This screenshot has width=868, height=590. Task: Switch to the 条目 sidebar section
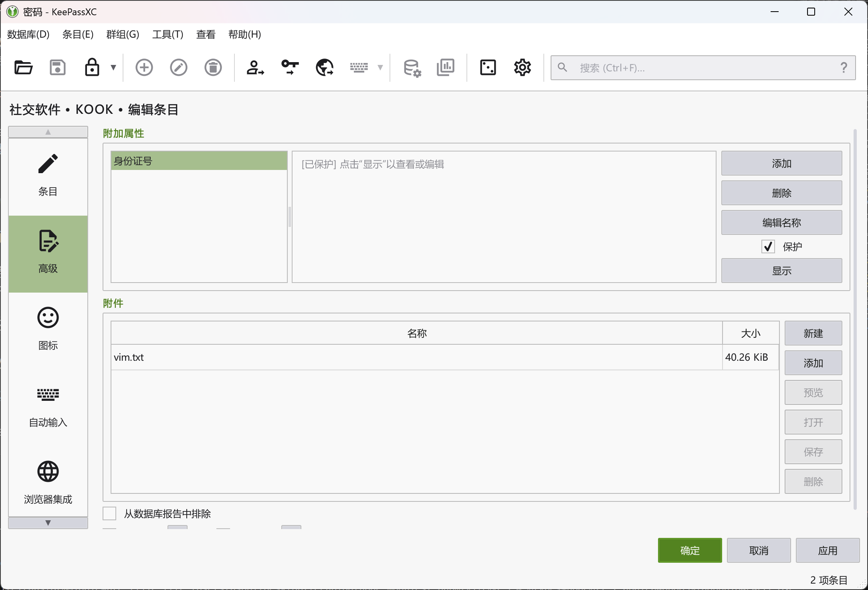tap(48, 177)
